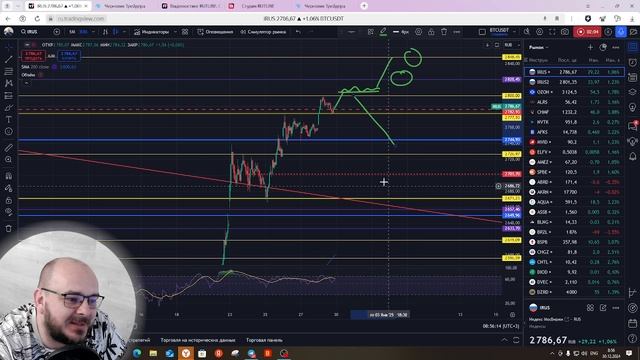
Task: Open the Торговая панель tab
Action: [264, 340]
